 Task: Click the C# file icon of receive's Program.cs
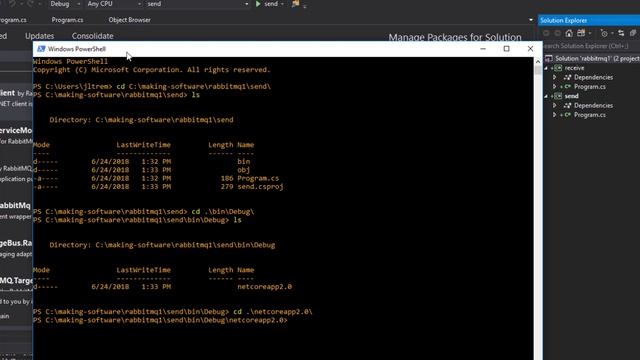[x=567, y=87]
